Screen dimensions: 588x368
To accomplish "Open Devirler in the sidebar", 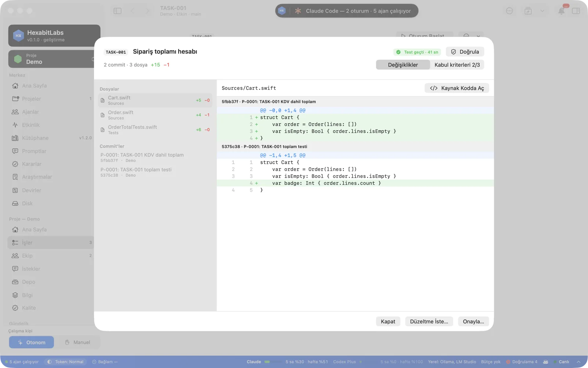I will (x=51, y=190).
